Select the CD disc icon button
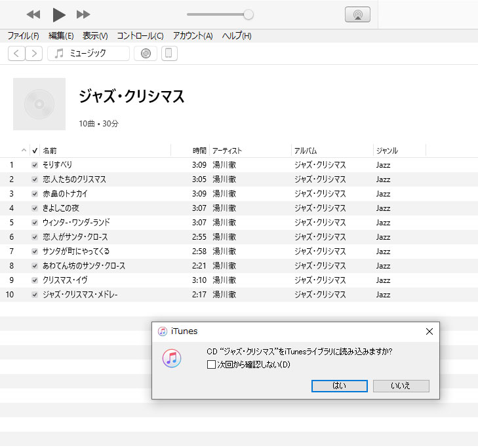This screenshot has height=448, width=478. point(146,53)
